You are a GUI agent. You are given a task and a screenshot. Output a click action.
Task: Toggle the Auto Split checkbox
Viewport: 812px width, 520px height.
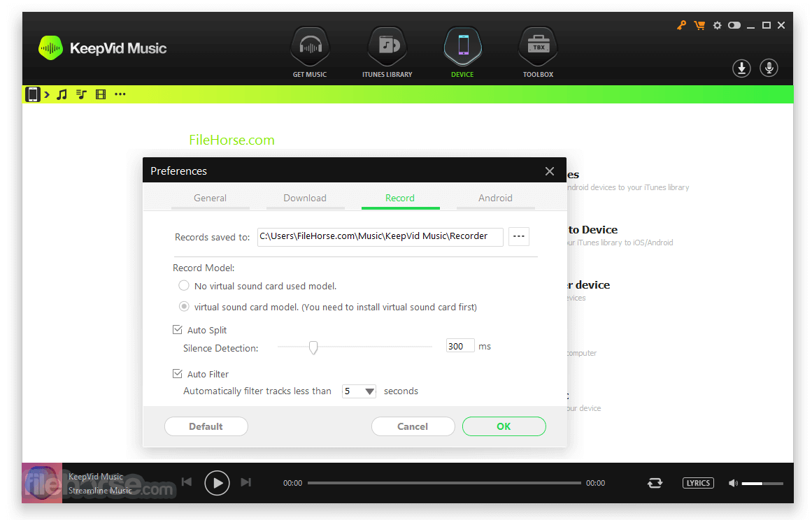pos(178,330)
